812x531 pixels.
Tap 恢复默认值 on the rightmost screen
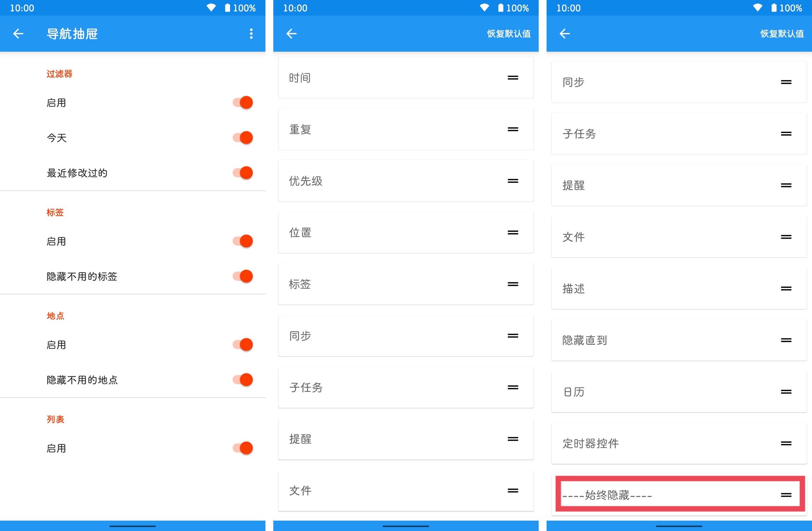click(782, 34)
